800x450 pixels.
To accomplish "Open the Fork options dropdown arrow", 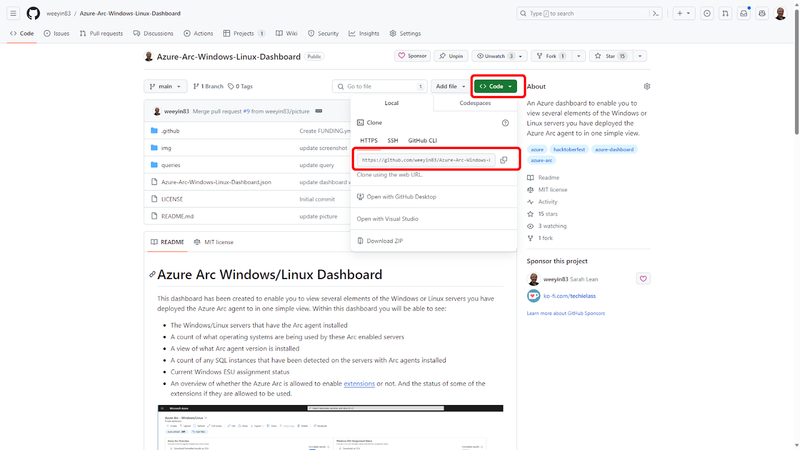I will 579,56.
